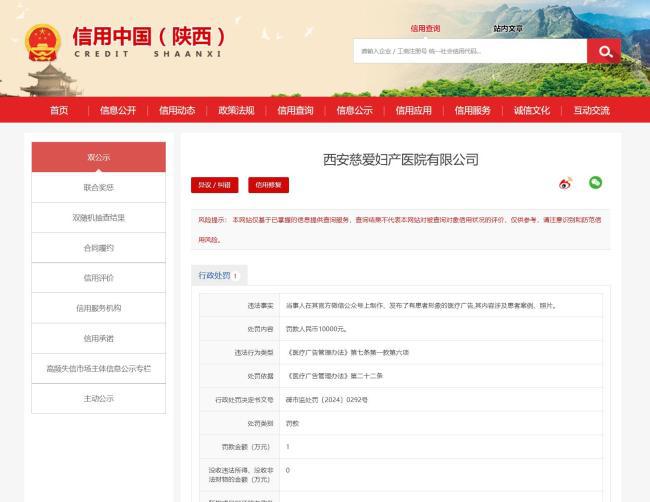650x502 pixels.
Task: Click the 行政处罚决定书文号 row label
Action: coord(244,400)
